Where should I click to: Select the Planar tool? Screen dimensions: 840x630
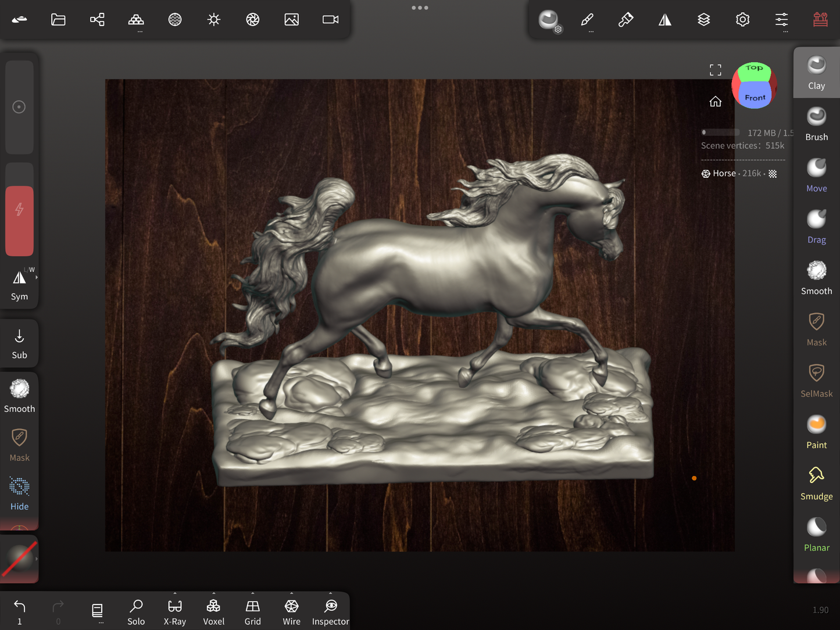[x=816, y=535]
